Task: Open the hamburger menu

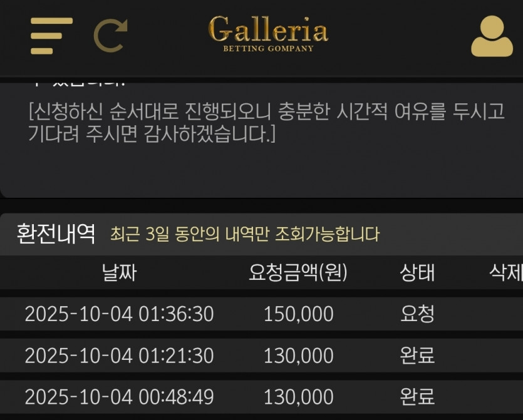Action: [x=51, y=36]
